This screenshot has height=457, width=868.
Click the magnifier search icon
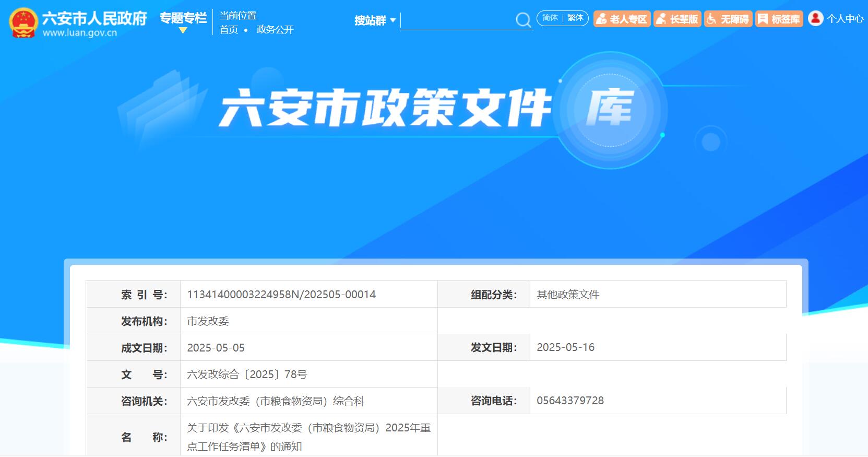point(523,20)
